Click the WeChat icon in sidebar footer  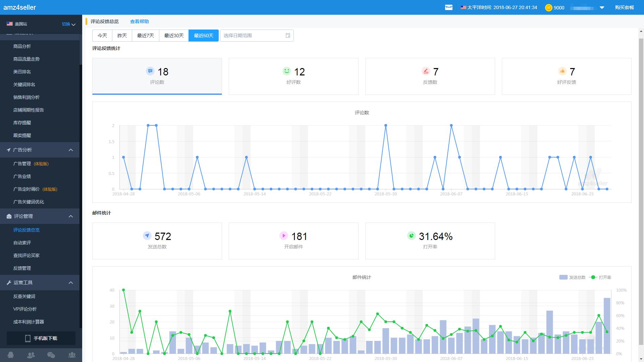[51, 355]
